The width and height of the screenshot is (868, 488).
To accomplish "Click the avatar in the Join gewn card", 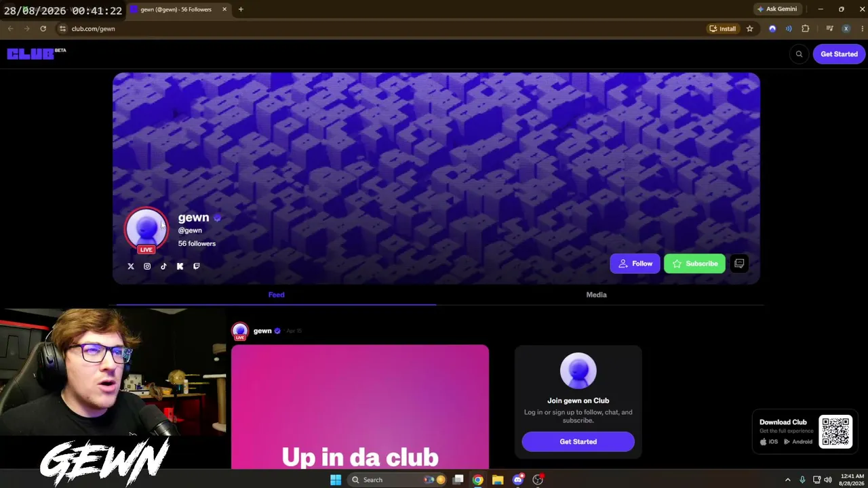I will point(578,371).
